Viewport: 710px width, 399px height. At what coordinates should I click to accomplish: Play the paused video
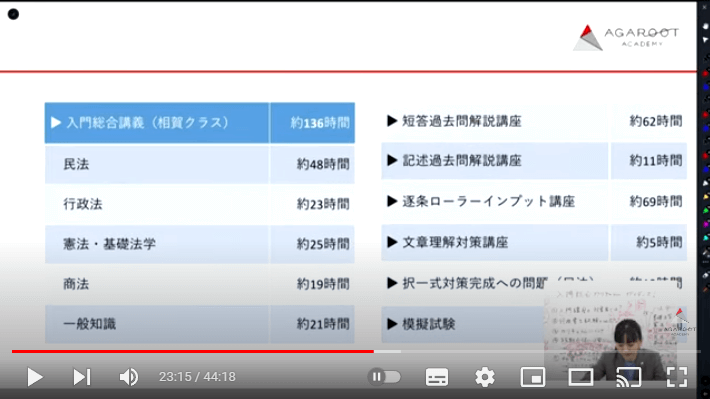click(x=35, y=377)
